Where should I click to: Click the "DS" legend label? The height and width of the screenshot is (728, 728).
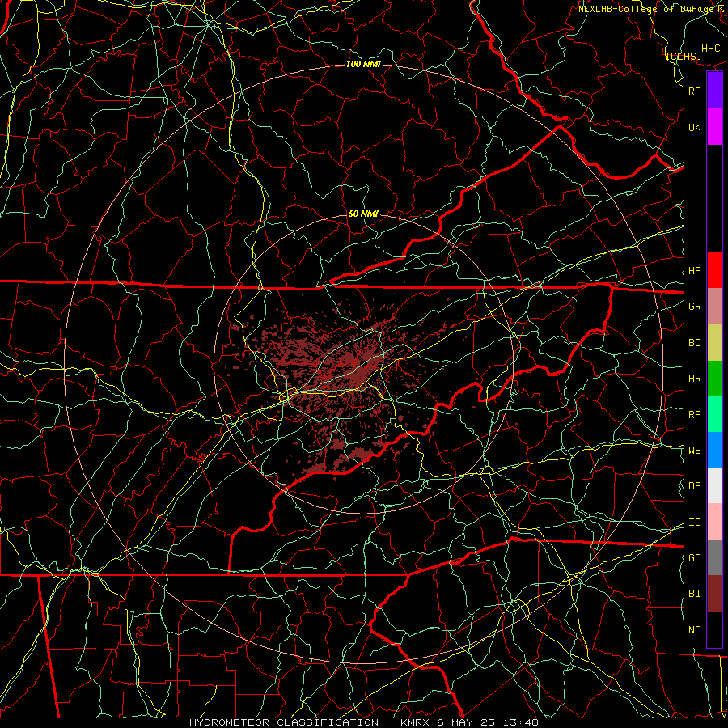tap(695, 486)
